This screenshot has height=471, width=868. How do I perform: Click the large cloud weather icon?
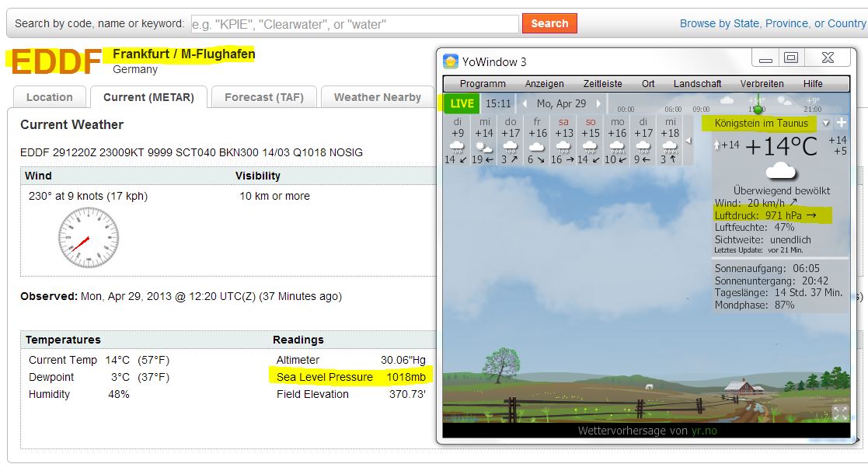point(780,171)
